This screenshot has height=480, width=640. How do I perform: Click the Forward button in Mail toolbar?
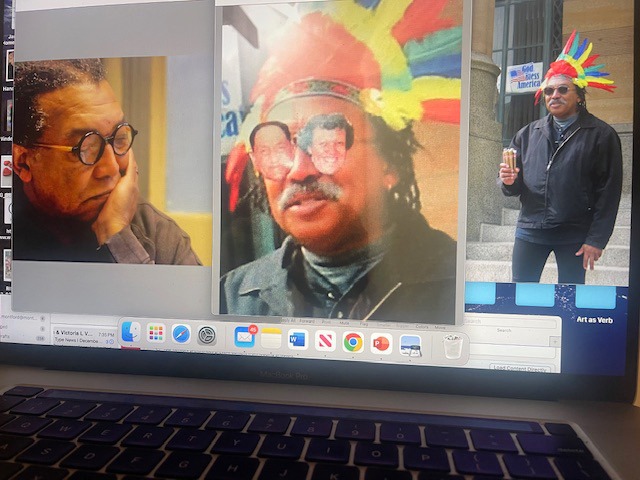click(x=307, y=321)
